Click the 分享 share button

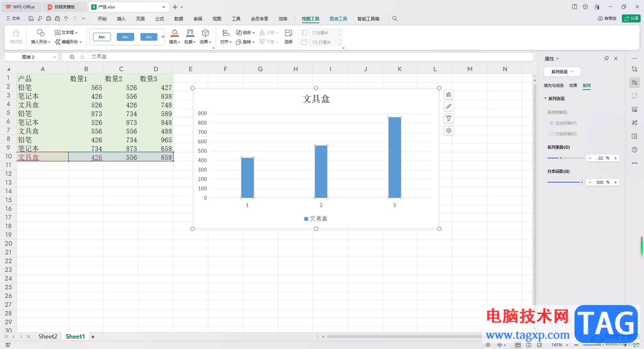point(631,18)
